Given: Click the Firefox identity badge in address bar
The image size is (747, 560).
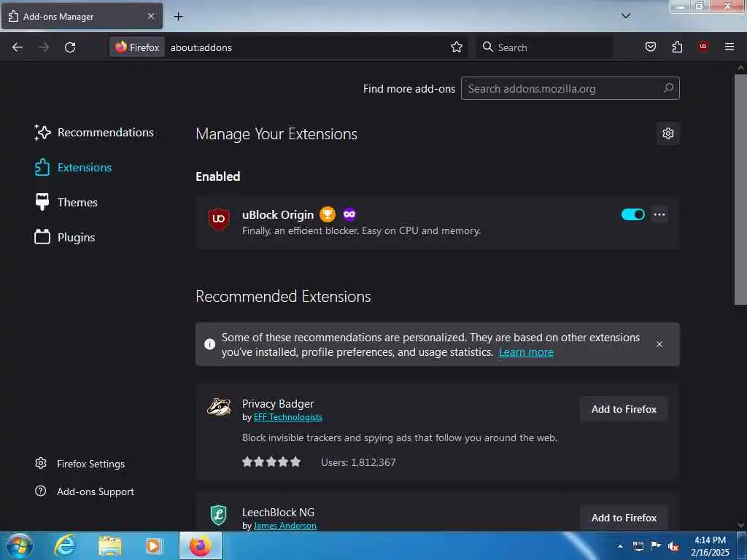Looking at the screenshot, I should pos(137,47).
